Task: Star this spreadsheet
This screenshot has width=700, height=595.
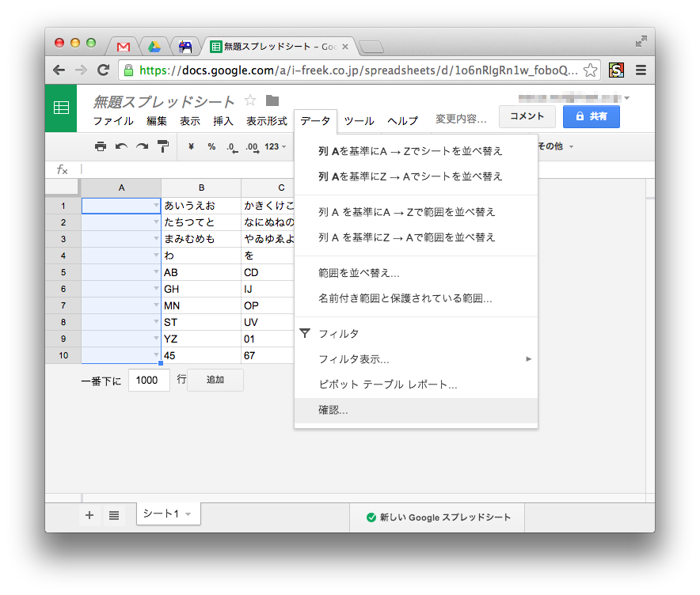Action: tap(249, 100)
